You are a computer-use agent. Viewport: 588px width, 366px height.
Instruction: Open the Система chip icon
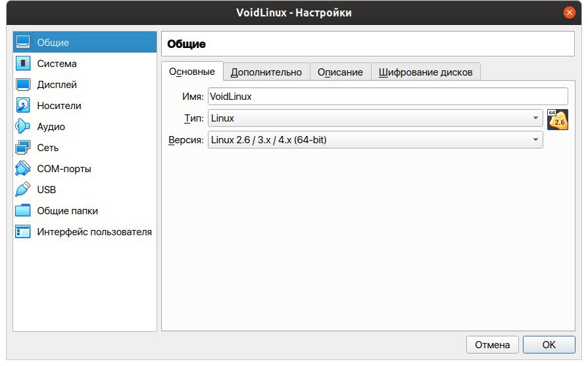click(23, 63)
